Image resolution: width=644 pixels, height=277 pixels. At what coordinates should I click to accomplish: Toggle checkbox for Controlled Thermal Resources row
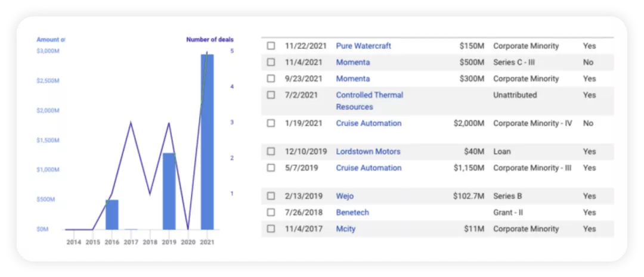tap(271, 95)
